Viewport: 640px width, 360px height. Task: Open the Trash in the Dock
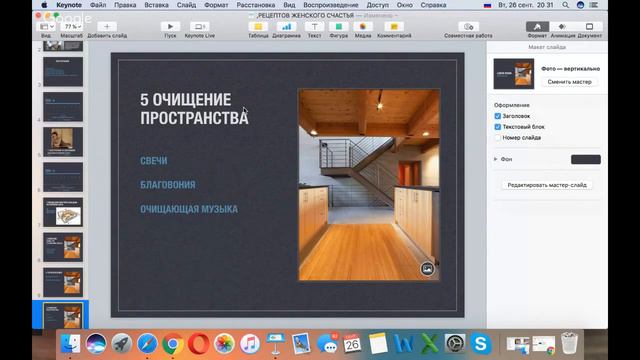pos(569,344)
